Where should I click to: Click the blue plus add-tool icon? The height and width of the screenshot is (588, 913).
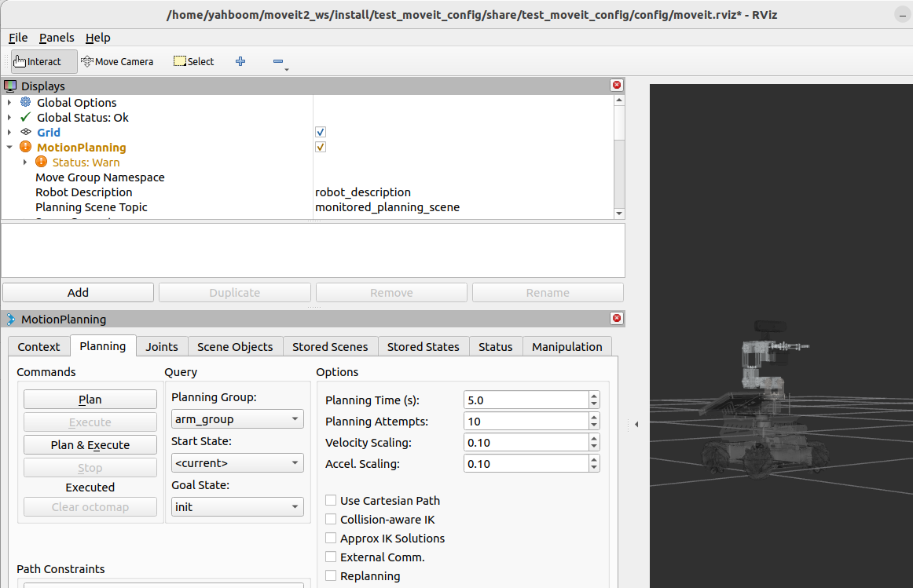pyautogui.click(x=240, y=61)
